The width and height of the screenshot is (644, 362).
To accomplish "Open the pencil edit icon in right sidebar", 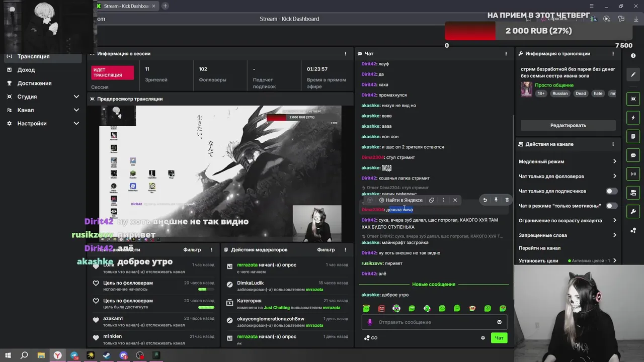I will [633, 74].
